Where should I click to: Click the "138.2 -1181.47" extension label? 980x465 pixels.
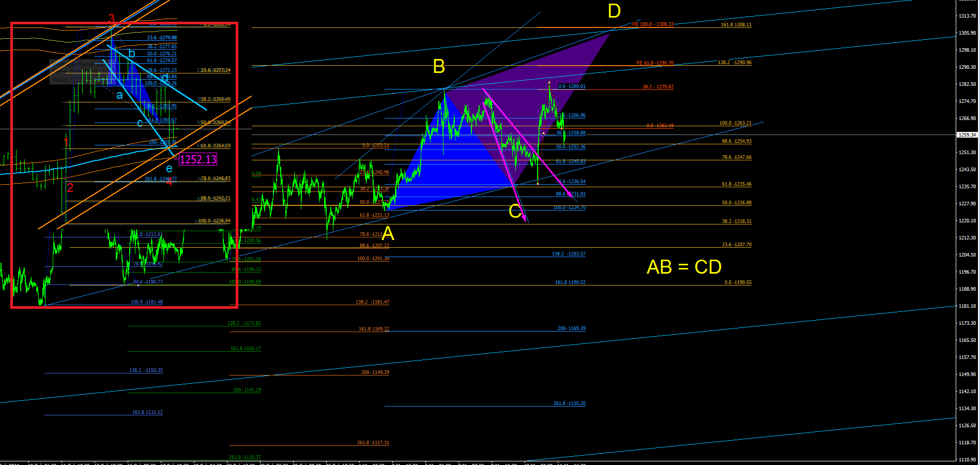point(373,302)
